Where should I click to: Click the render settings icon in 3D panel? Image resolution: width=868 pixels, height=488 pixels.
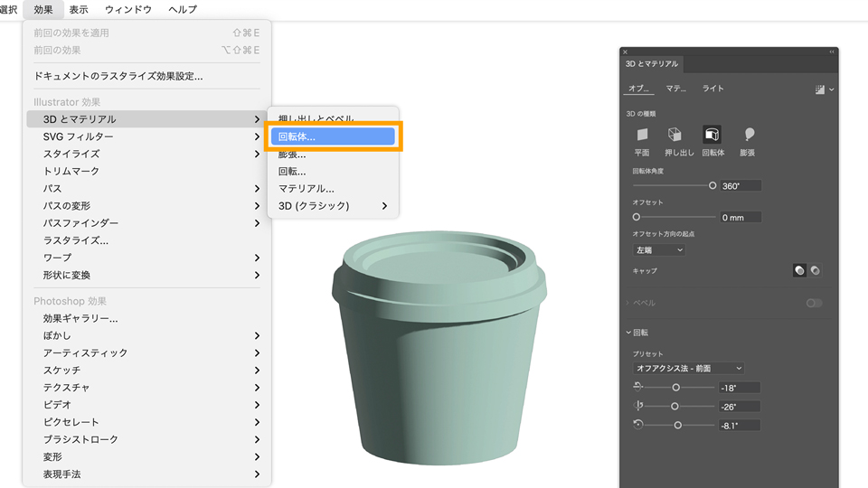tap(820, 89)
